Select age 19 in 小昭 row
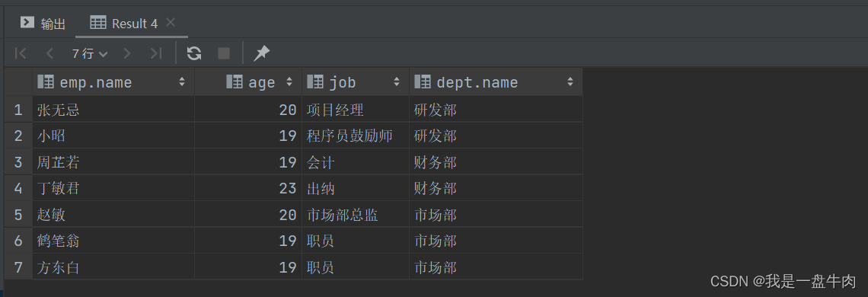Image resolution: width=868 pixels, height=297 pixels. click(x=248, y=136)
